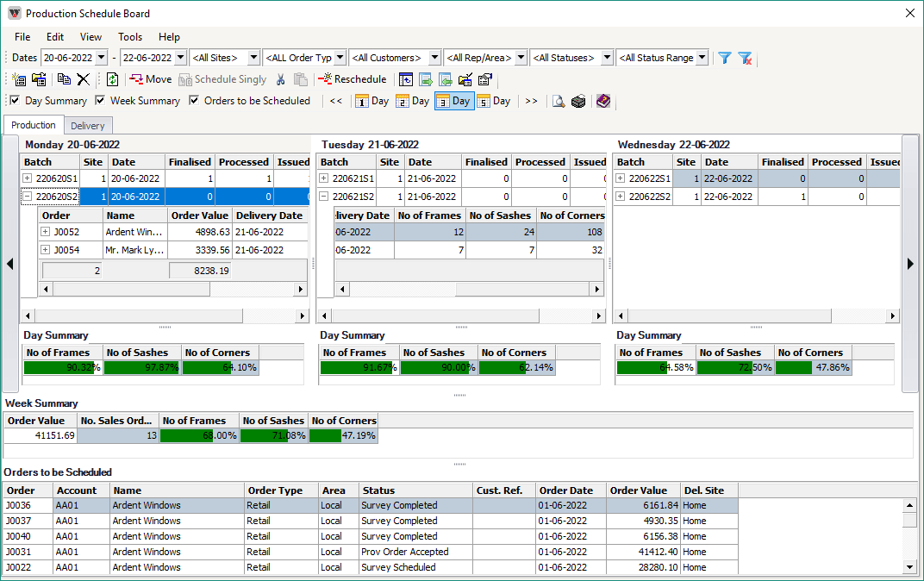Click the refresh icon in the toolbar
Viewport: 924px width, 581px height.
[112, 79]
